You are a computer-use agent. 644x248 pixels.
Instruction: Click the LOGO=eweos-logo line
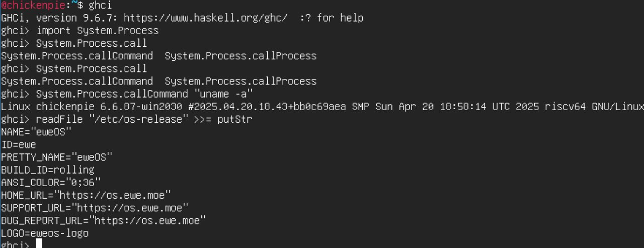pyautogui.click(x=45, y=233)
